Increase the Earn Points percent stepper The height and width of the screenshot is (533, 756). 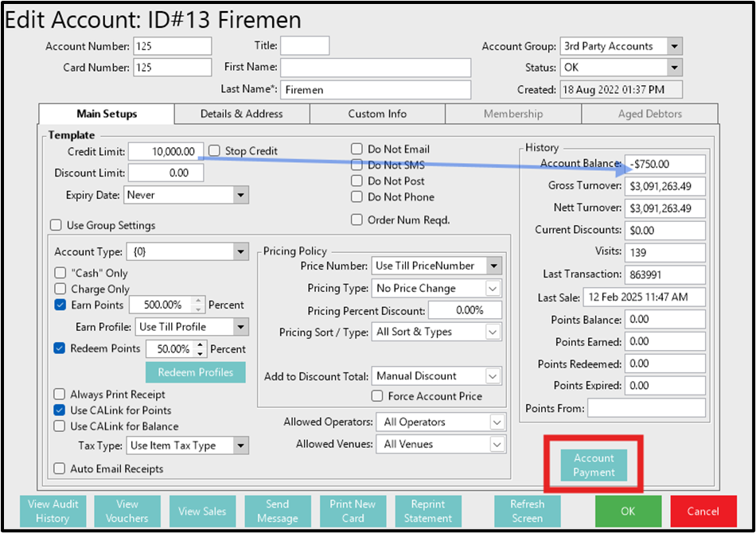pyautogui.click(x=200, y=301)
